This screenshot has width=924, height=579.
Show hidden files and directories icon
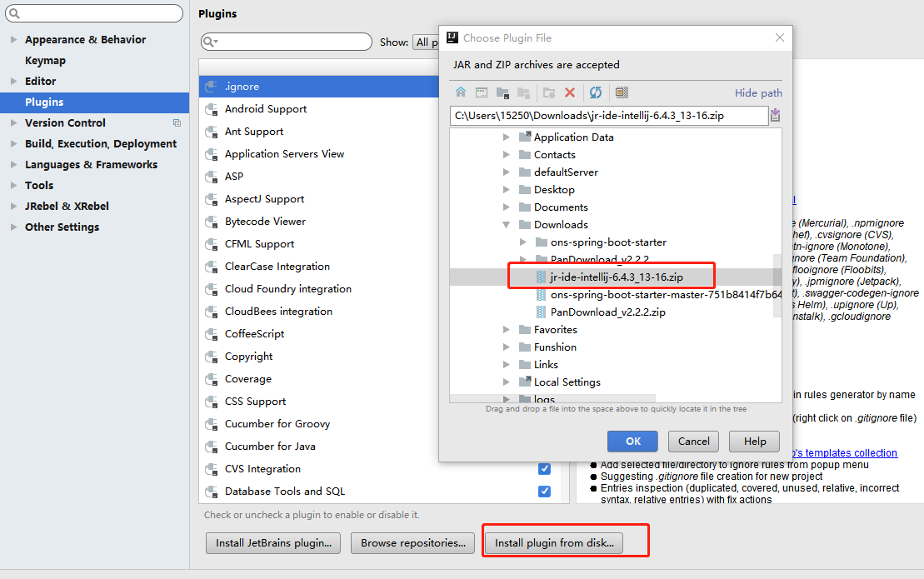tap(622, 92)
